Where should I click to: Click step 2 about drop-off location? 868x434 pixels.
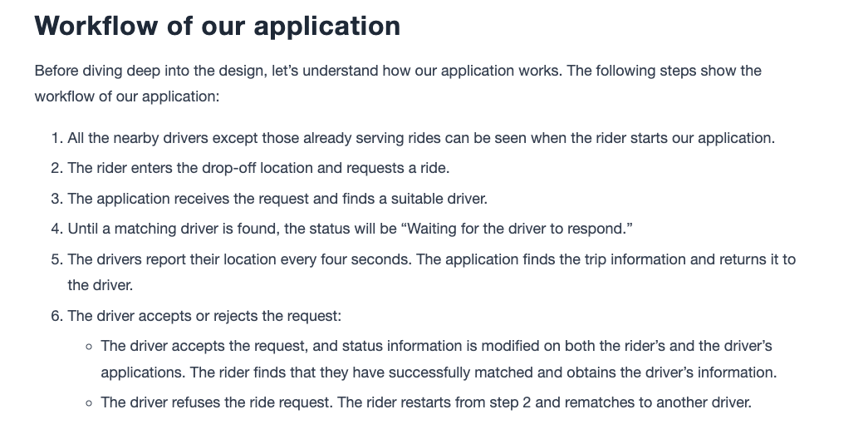click(258, 168)
